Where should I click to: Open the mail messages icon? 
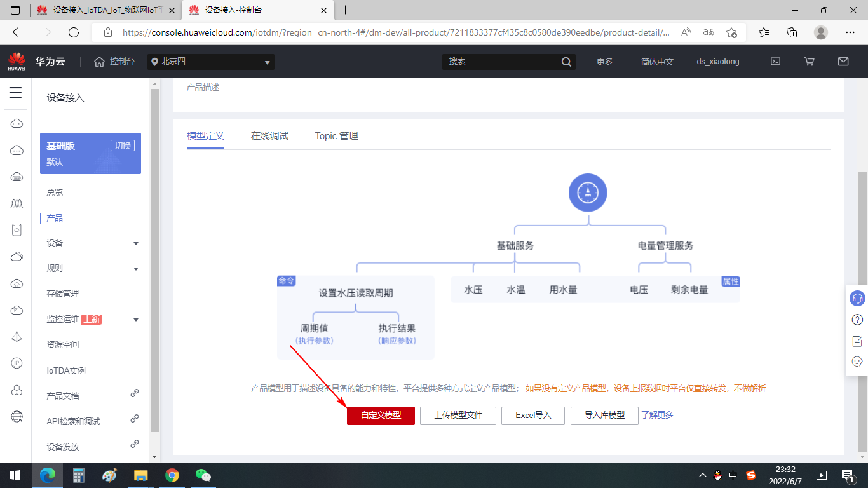[x=843, y=62]
